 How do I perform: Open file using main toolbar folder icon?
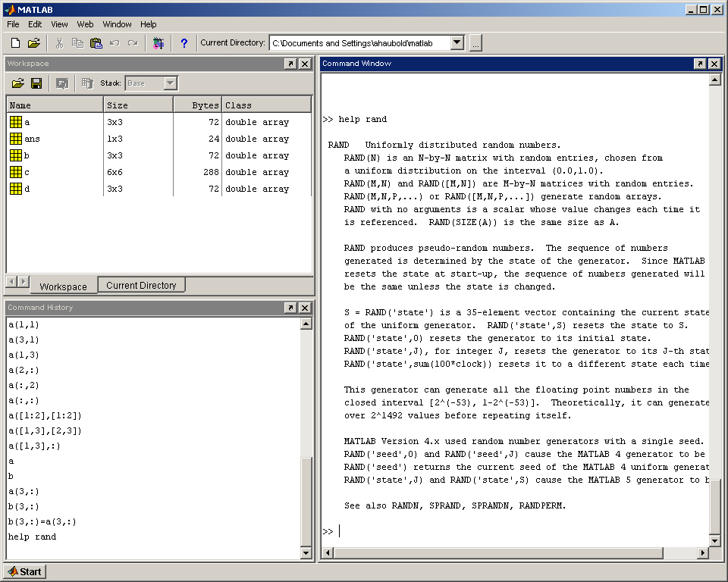(x=34, y=43)
